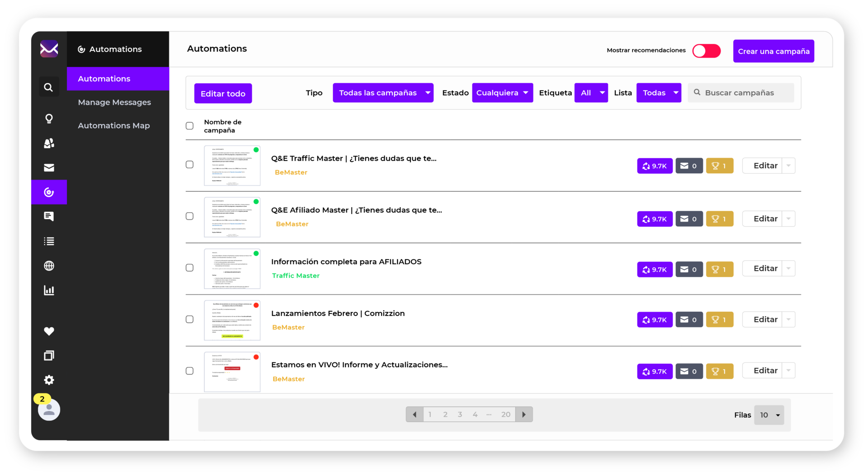Open the Todas las campañas dropdown
The width and height of the screenshot is (868, 476).
click(383, 92)
